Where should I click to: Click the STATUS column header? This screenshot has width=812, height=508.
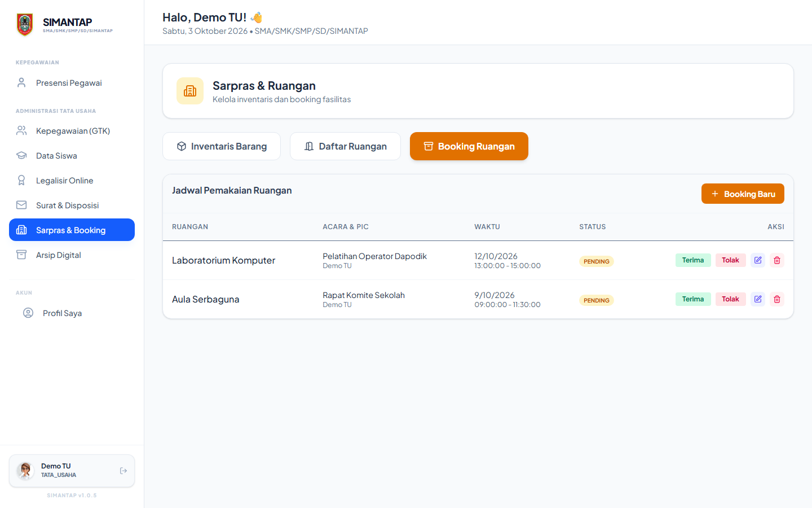[x=593, y=227]
